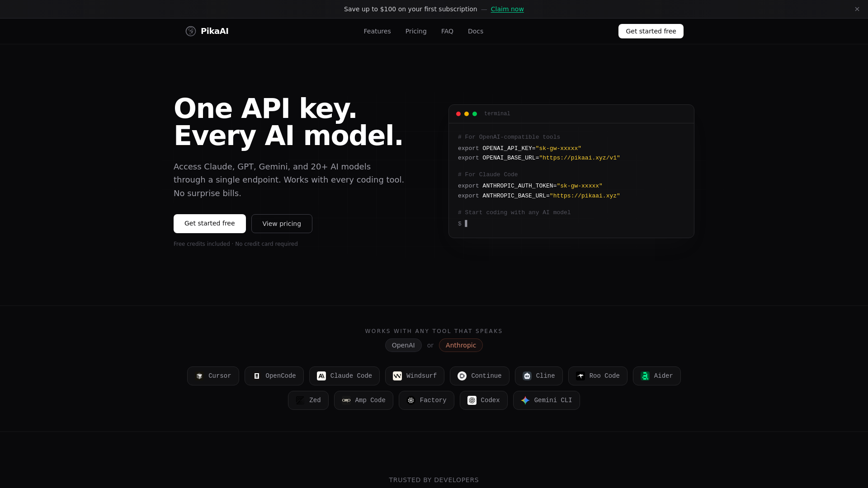
Task: Click the Cline robot icon
Action: [x=527, y=376]
